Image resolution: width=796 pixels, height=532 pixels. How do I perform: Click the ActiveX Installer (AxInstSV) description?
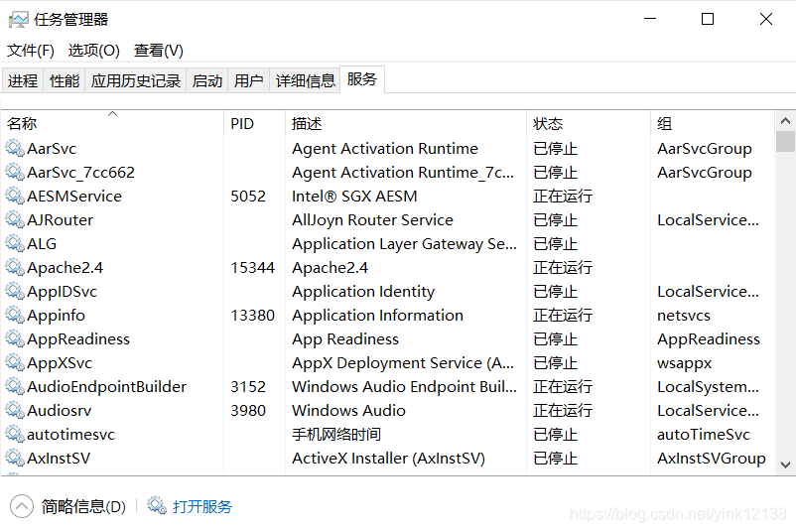pyautogui.click(x=388, y=459)
